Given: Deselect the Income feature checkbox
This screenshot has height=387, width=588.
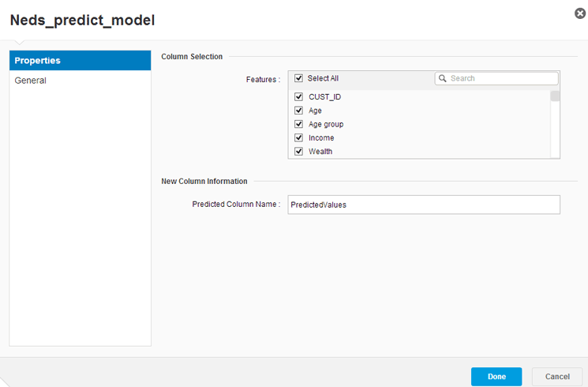Looking at the screenshot, I should 298,137.
